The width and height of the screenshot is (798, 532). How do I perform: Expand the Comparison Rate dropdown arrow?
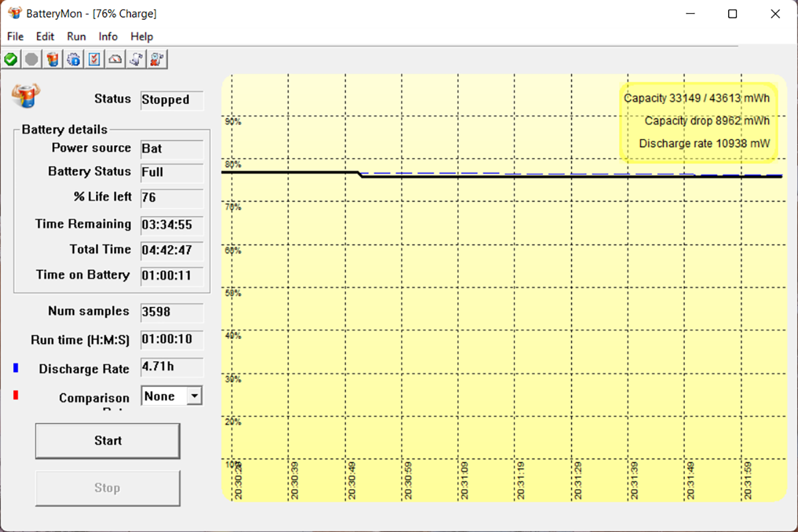(195, 396)
